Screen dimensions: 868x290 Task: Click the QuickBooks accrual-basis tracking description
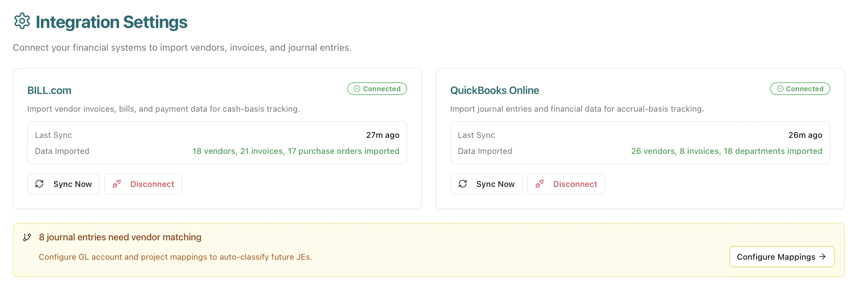point(577,109)
